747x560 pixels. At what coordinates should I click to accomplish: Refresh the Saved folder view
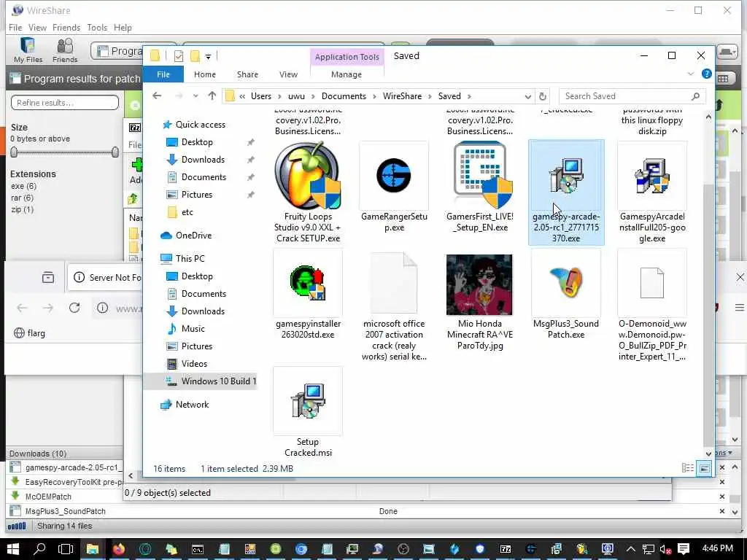point(542,96)
